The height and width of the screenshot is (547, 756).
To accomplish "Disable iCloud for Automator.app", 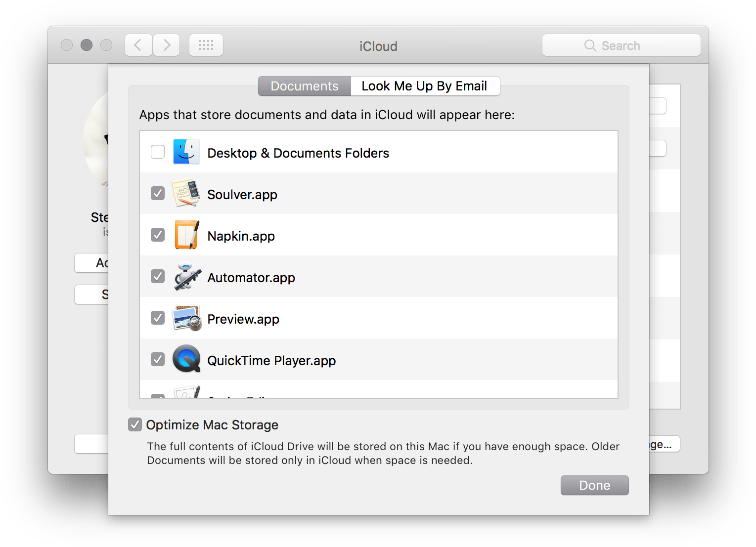I will (x=158, y=276).
